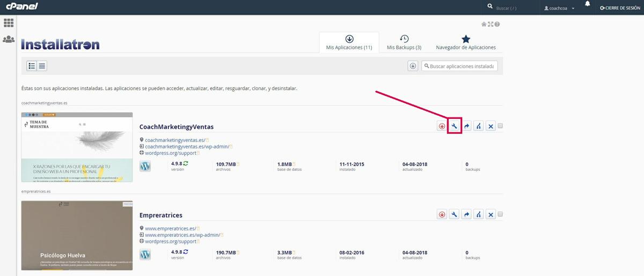Click the home icon above the tabs
The height and width of the screenshot is (276, 644).
pos(484,24)
